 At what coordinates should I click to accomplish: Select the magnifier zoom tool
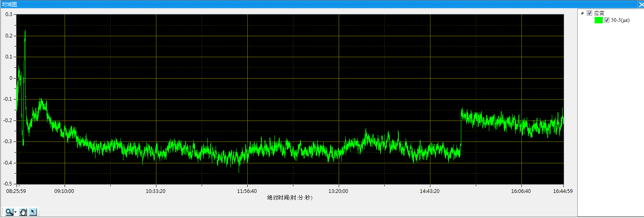pos(9,212)
